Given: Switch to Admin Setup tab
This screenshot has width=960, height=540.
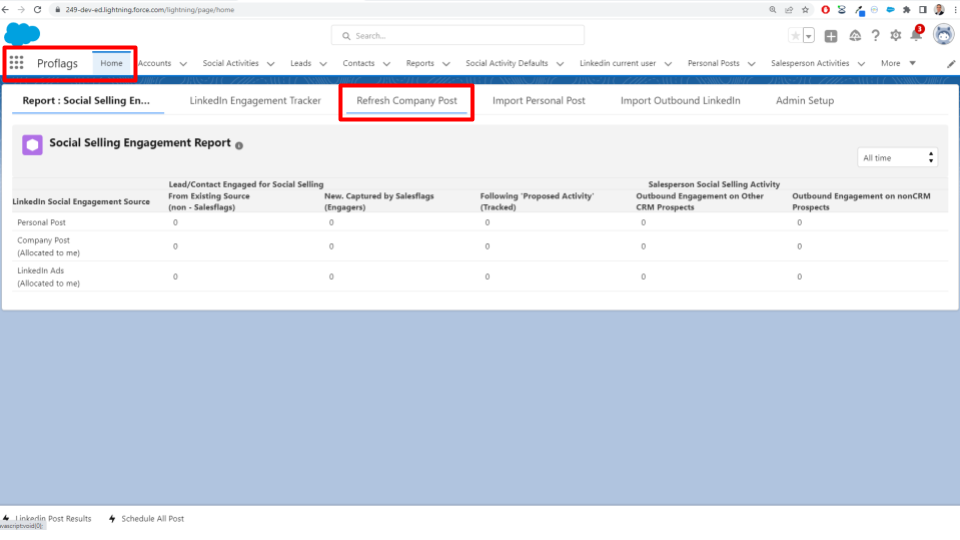Looking at the screenshot, I should (804, 100).
